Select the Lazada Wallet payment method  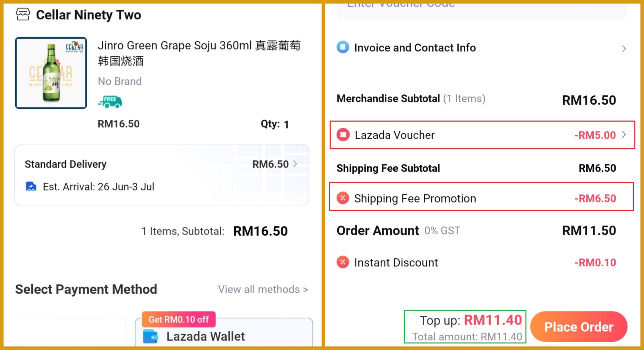point(224,332)
